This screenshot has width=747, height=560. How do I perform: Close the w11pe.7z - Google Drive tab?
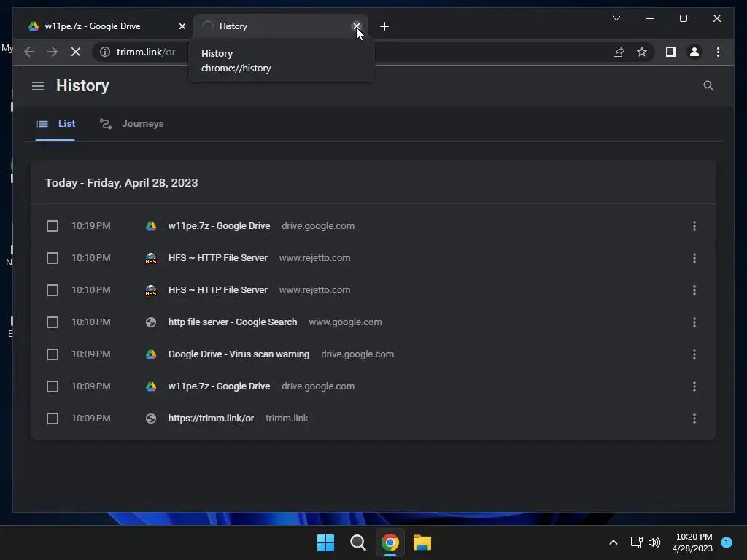coord(182,26)
